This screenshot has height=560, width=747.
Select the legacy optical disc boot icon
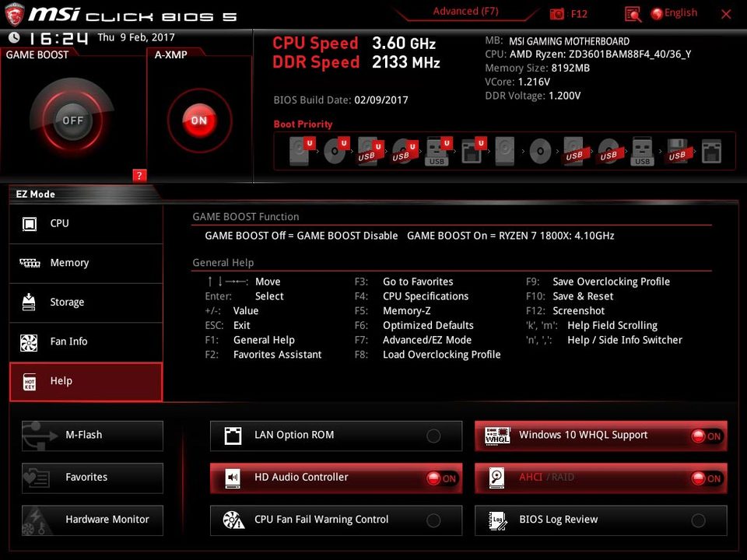pos(540,152)
